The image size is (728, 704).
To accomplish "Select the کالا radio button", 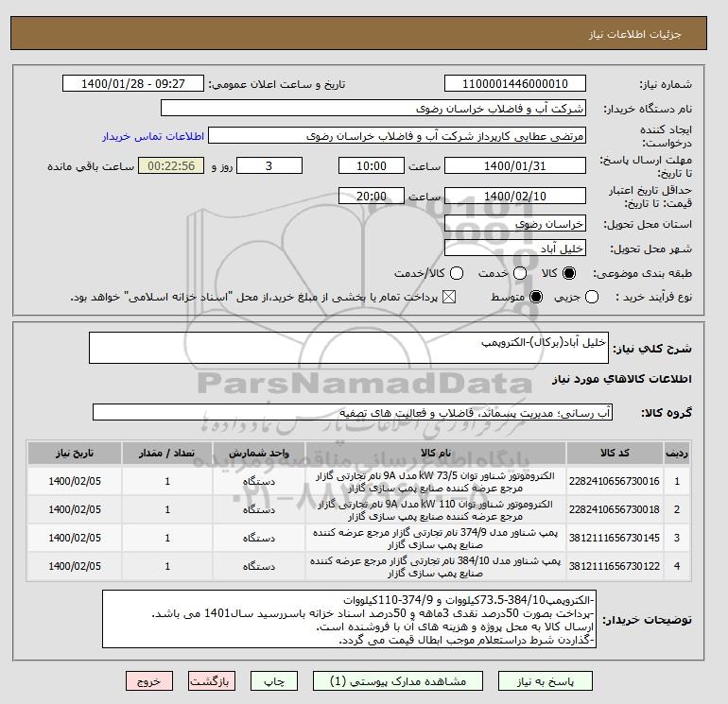I will [x=569, y=273].
